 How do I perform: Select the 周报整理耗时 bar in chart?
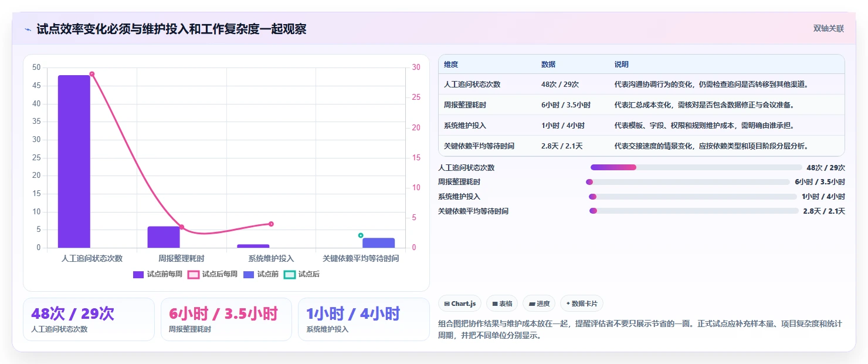pyautogui.click(x=164, y=237)
